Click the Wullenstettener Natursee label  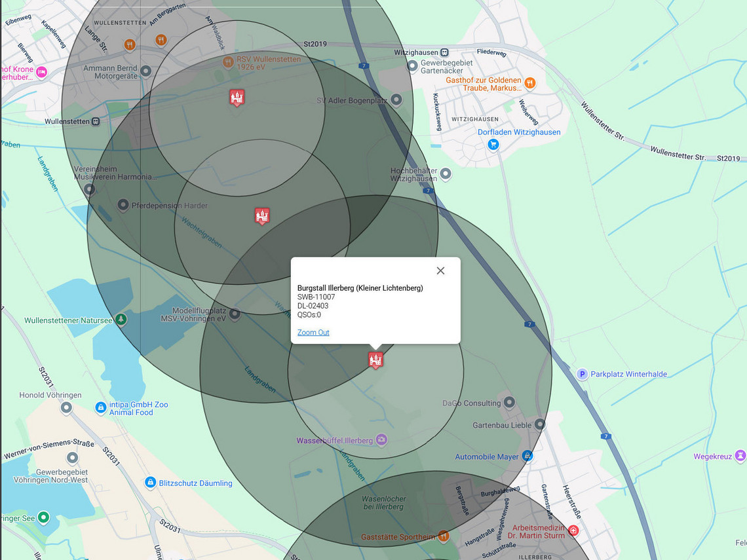pos(69,320)
